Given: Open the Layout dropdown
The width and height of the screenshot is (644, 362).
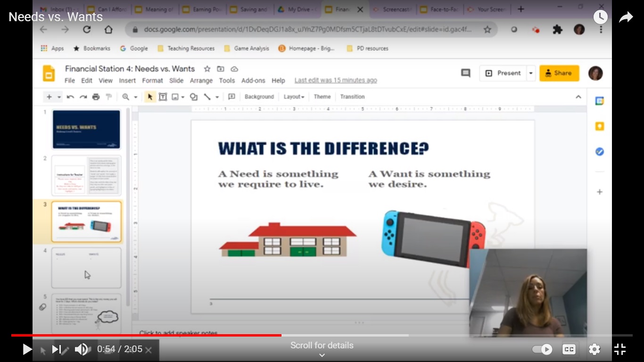Looking at the screenshot, I should [x=294, y=97].
